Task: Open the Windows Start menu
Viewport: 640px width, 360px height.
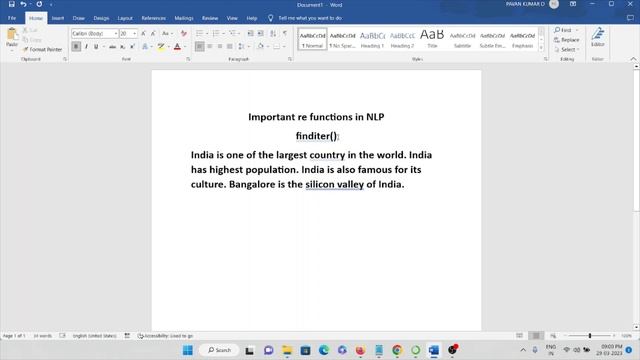Action: tap(188, 350)
